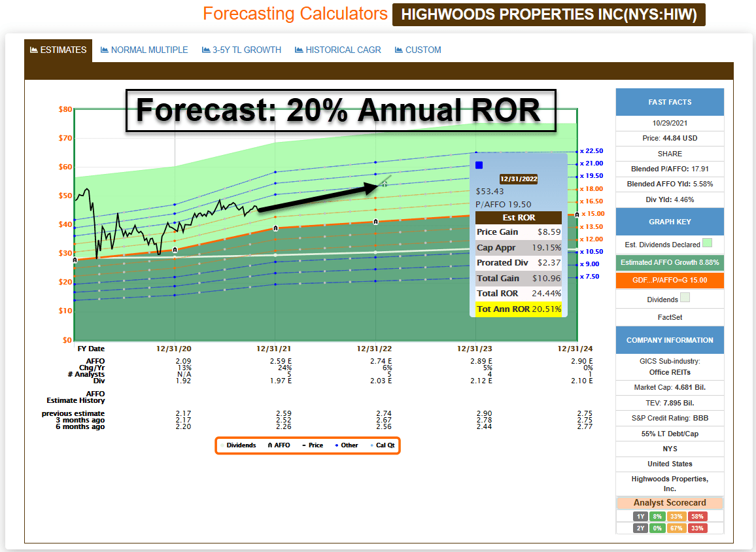Image resolution: width=756 pixels, height=552 pixels.
Task: Switch to the NORMAL MULTIPLE tab
Action: tap(144, 50)
